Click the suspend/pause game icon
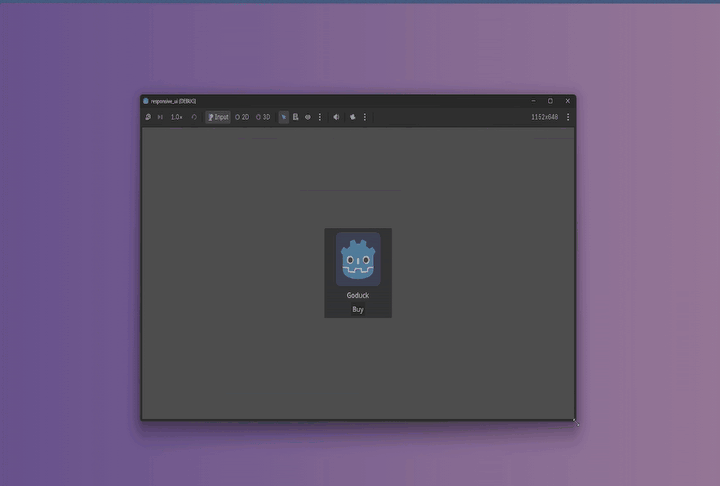The image size is (720, 486). tap(148, 117)
